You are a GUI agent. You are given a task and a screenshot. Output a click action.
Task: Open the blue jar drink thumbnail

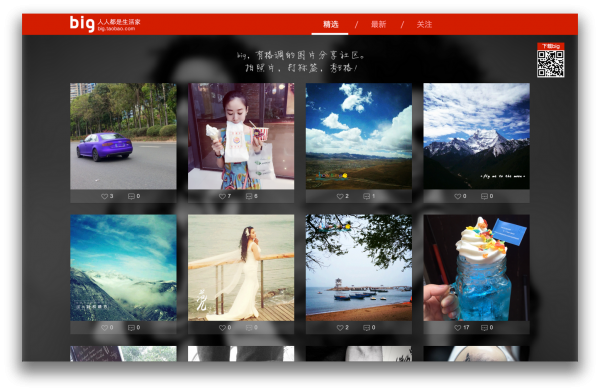pos(476,268)
